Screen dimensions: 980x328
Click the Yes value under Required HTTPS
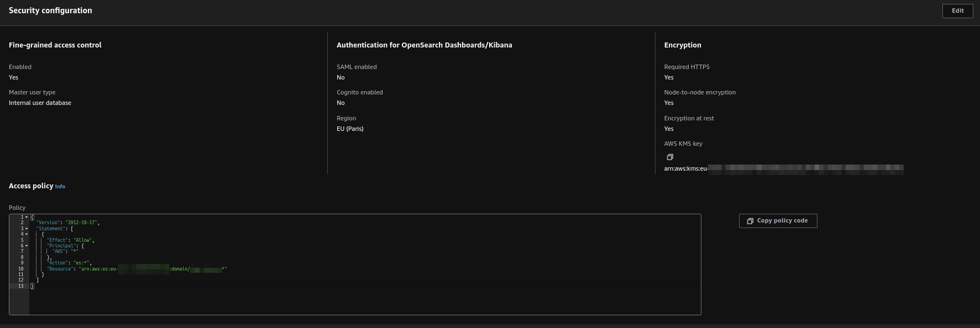pos(669,77)
